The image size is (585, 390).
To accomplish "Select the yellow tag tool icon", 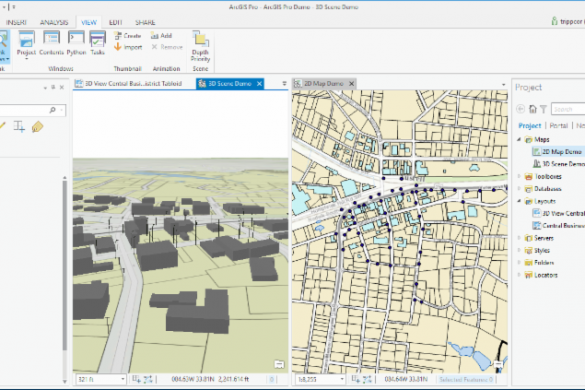I will pos(37,127).
